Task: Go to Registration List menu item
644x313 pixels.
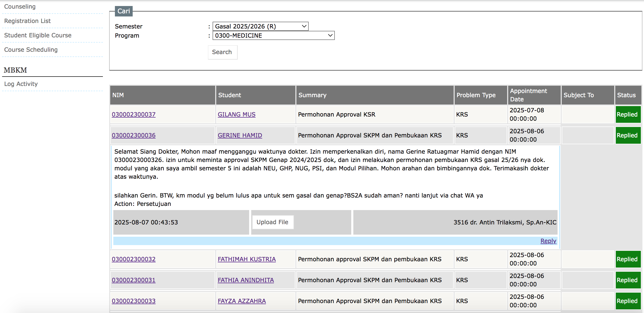Action: pyautogui.click(x=27, y=21)
